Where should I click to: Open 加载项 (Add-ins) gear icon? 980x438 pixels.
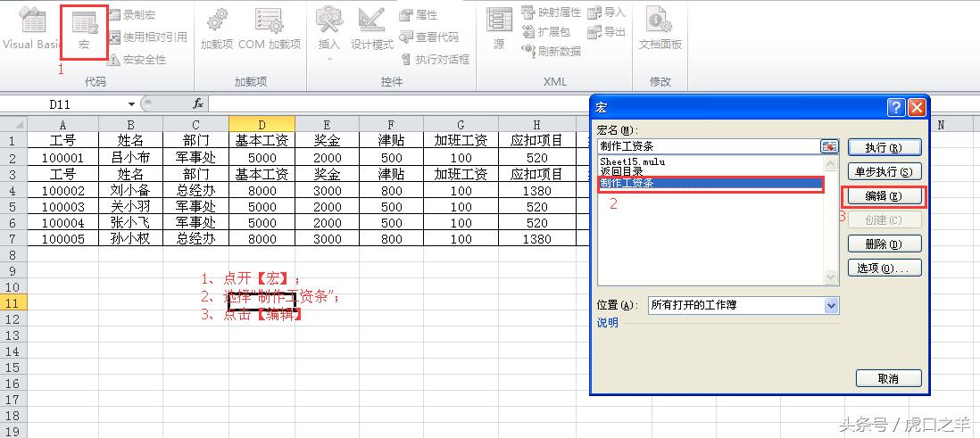pos(217,29)
